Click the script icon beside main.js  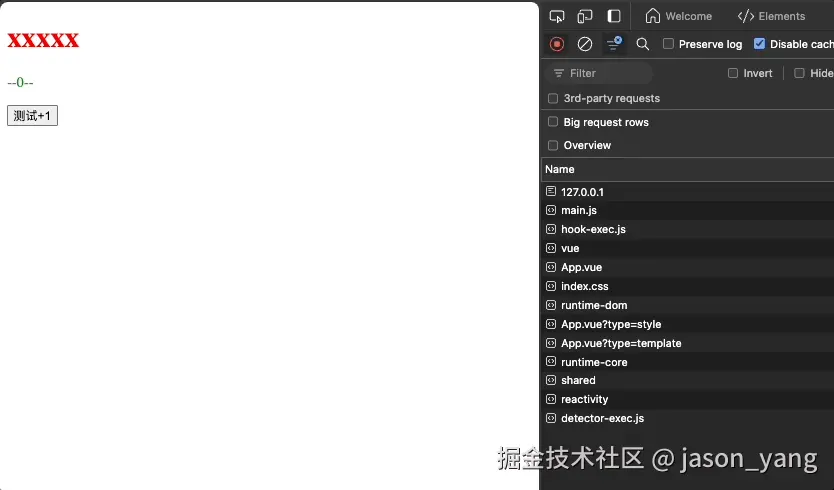coord(551,210)
